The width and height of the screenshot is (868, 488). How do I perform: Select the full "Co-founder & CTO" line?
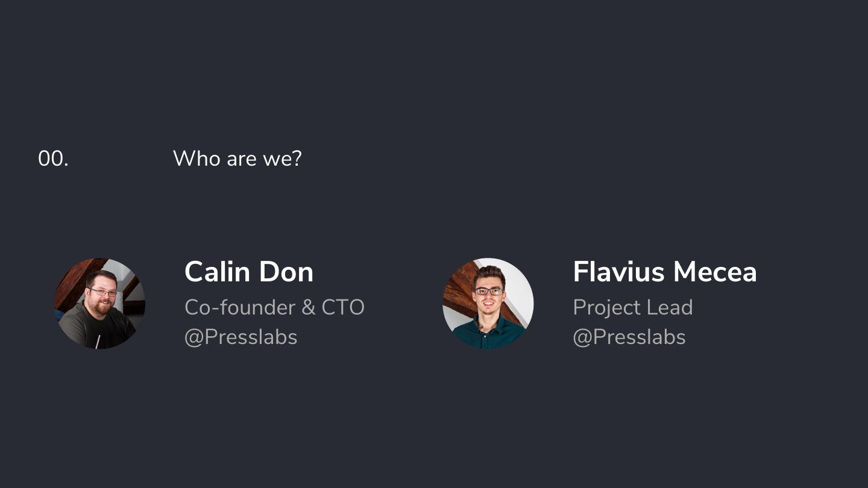tap(274, 307)
